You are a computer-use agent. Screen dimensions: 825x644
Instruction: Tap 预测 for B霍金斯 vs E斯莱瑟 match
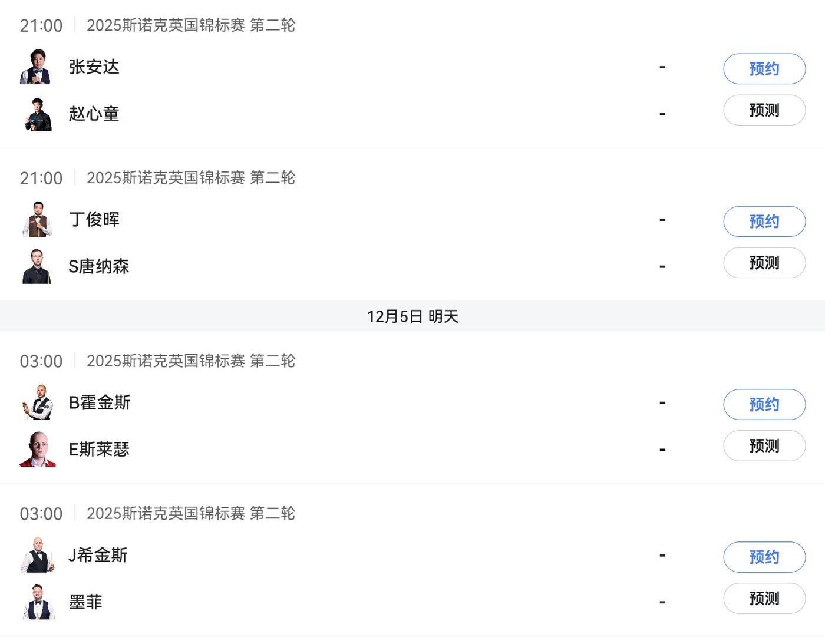[764, 446]
